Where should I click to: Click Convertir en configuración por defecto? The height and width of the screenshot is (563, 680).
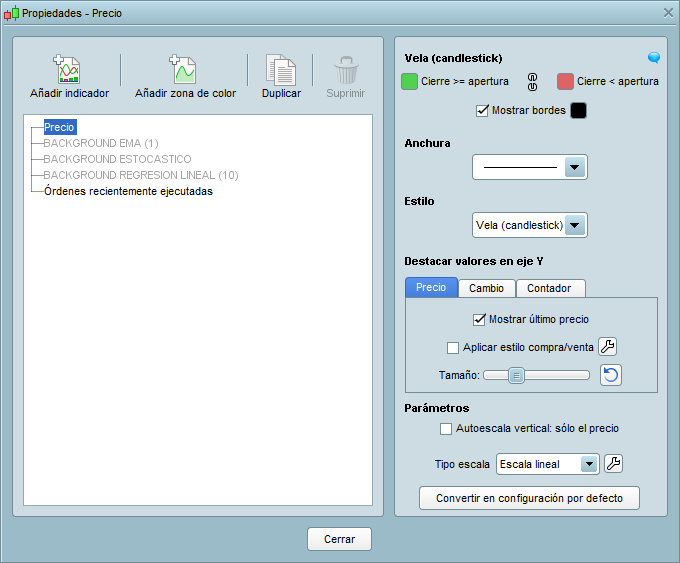click(x=529, y=498)
